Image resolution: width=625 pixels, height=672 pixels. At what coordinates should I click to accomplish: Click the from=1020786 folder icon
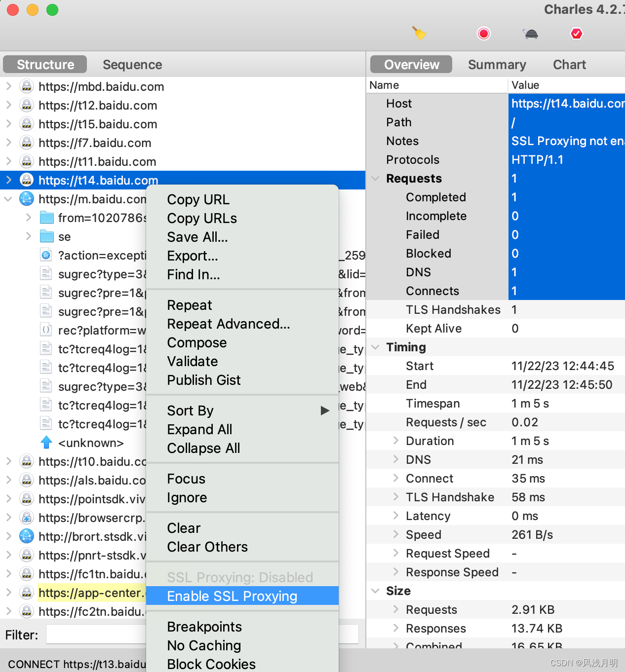46,218
